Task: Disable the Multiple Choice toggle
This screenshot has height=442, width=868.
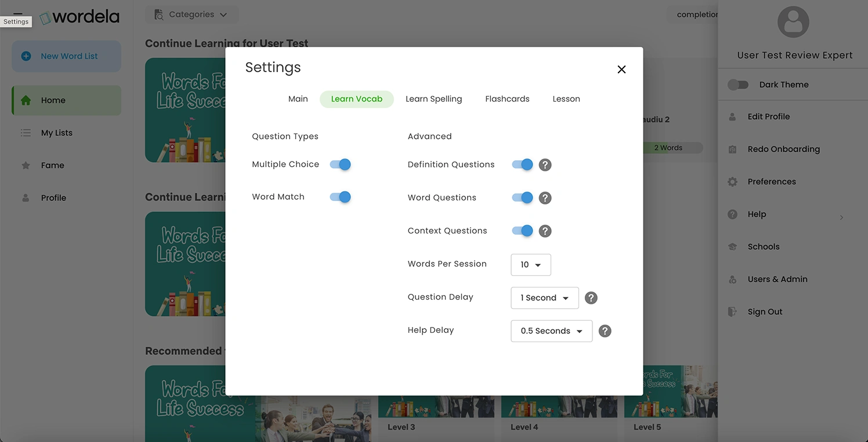Action: coord(341,164)
